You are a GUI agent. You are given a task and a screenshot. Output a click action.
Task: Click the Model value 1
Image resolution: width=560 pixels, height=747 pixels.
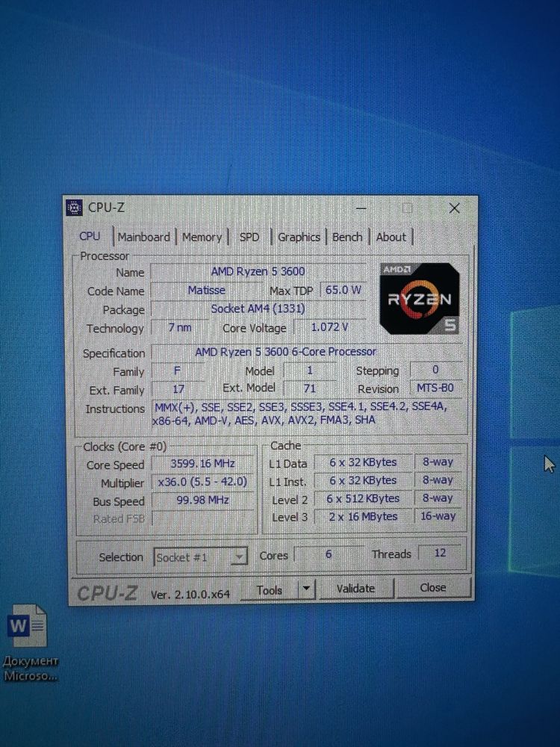(310, 370)
